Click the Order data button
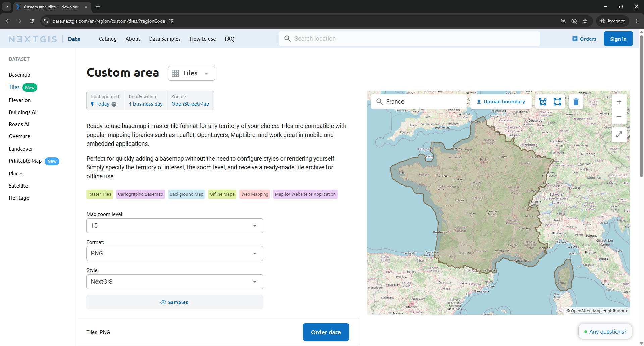This screenshot has height=346, width=644. coord(326,332)
